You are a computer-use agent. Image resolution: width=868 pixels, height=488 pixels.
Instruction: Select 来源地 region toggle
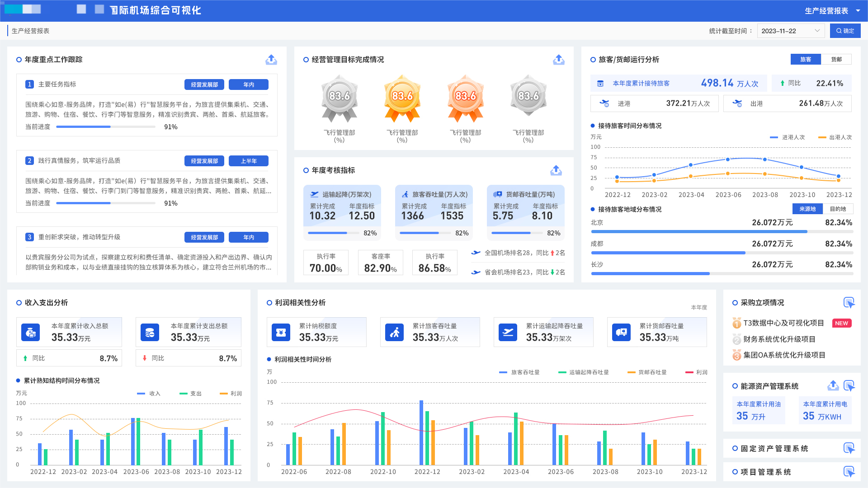click(x=807, y=209)
